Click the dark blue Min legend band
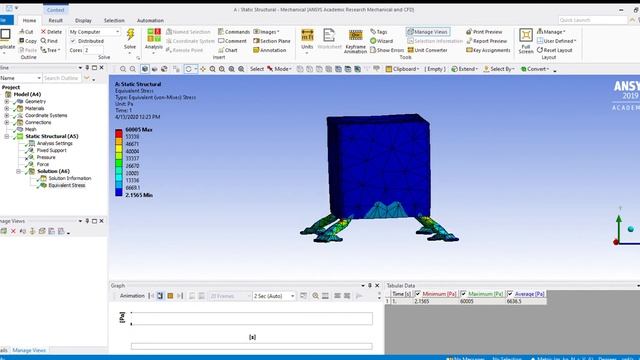Viewport: 640px width, 360px height. (119, 192)
